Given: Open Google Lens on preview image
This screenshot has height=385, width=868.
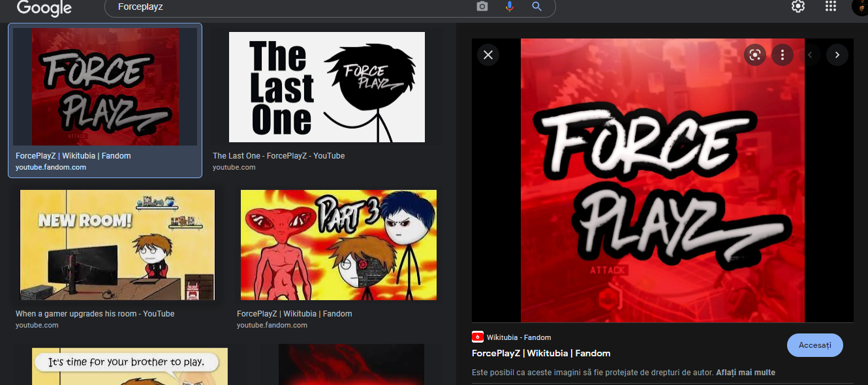Looking at the screenshot, I should point(755,55).
